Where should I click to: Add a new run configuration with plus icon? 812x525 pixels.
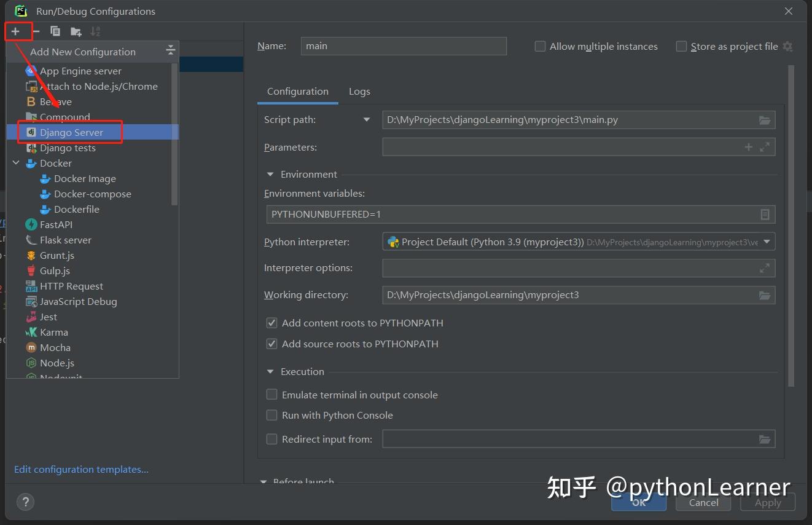18,31
